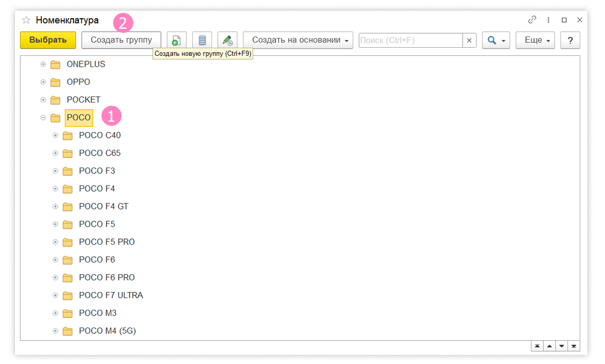Collapse the POCO group

point(43,118)
